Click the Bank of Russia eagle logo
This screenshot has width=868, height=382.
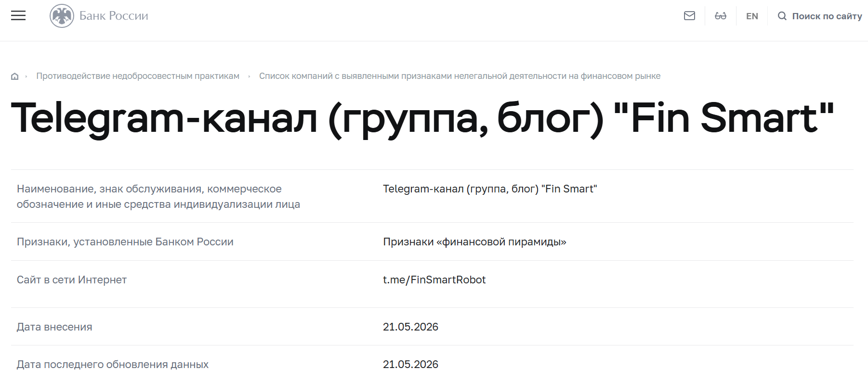(62, 16)
